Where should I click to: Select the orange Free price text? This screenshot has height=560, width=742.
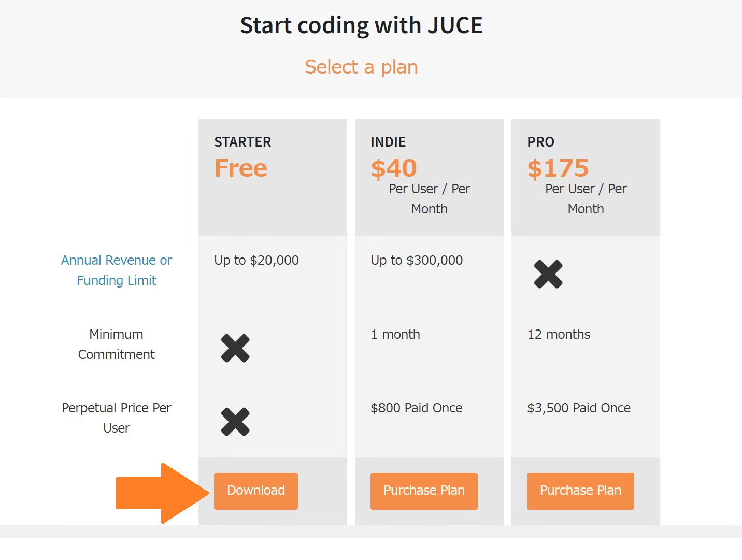click(240, 168)
